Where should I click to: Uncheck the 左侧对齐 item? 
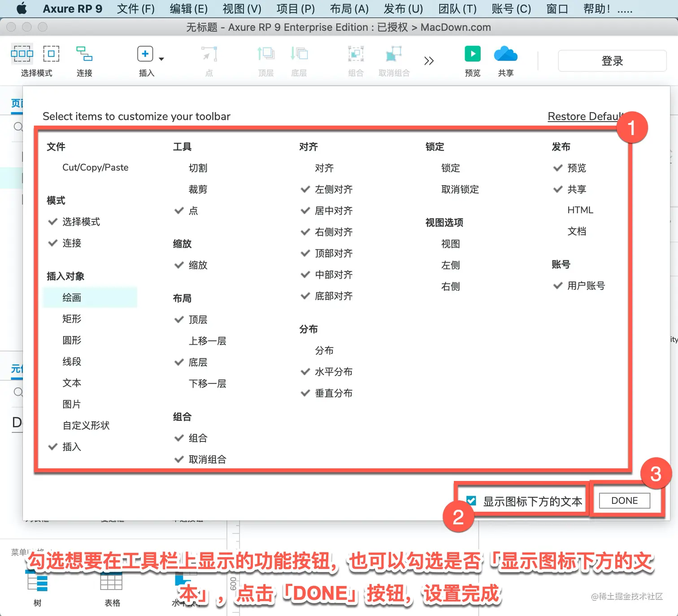click(326, 189)
